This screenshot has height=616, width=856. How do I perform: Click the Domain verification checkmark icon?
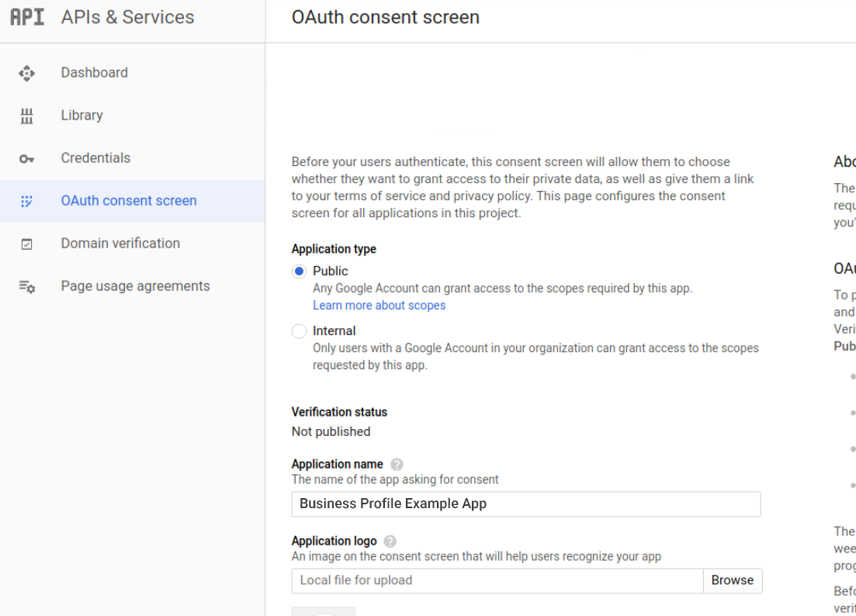[x=26, y=243]
